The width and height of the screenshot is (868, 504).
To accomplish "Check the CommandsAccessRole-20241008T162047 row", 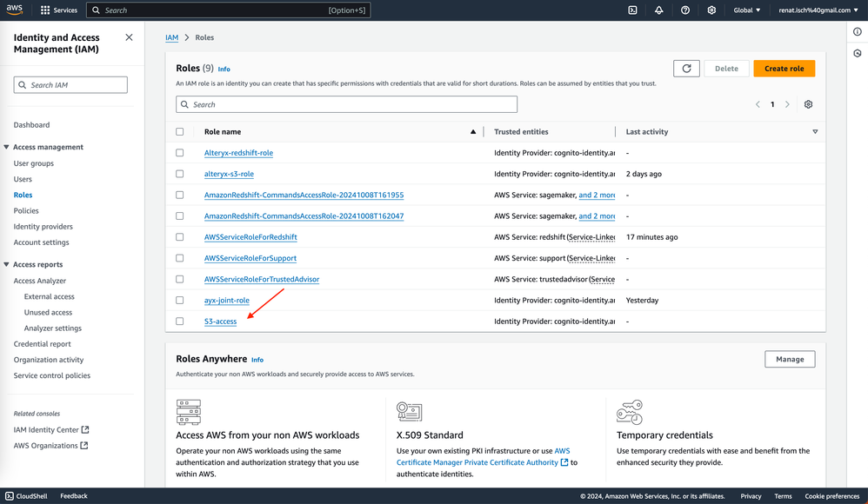I will coord(179,216).
